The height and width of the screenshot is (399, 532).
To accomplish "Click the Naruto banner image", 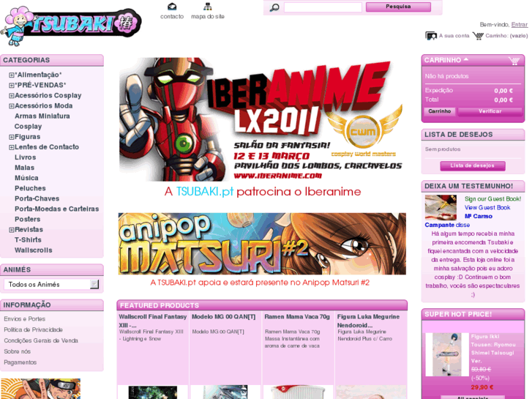I will [x=40, y=389].
